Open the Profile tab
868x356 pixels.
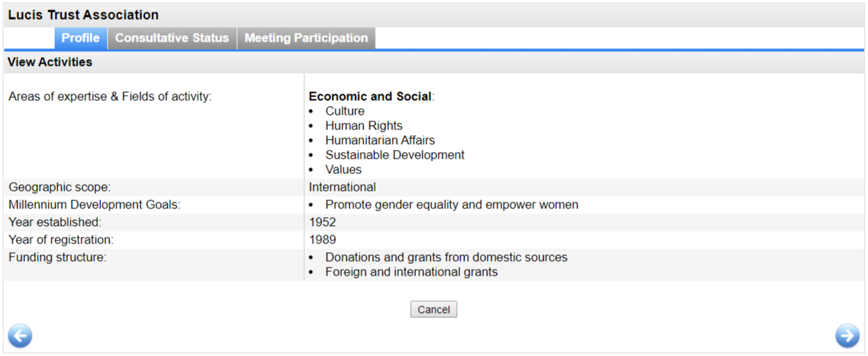pos(81,38)
